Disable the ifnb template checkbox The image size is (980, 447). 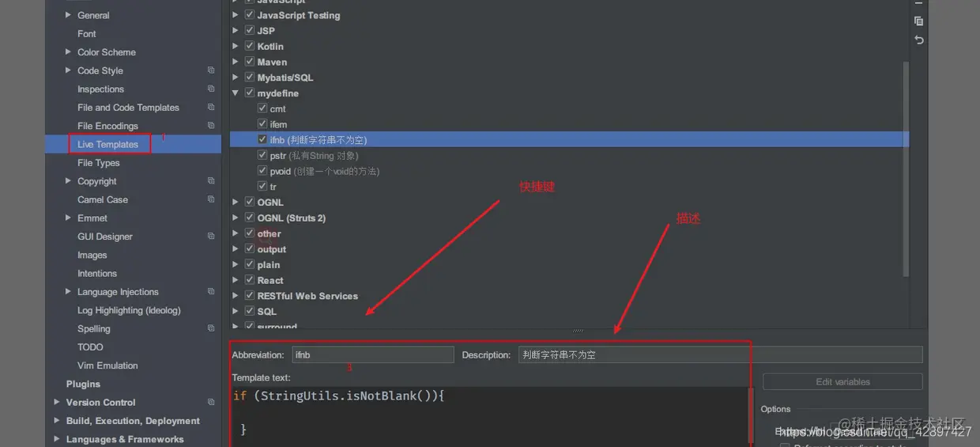262,139
